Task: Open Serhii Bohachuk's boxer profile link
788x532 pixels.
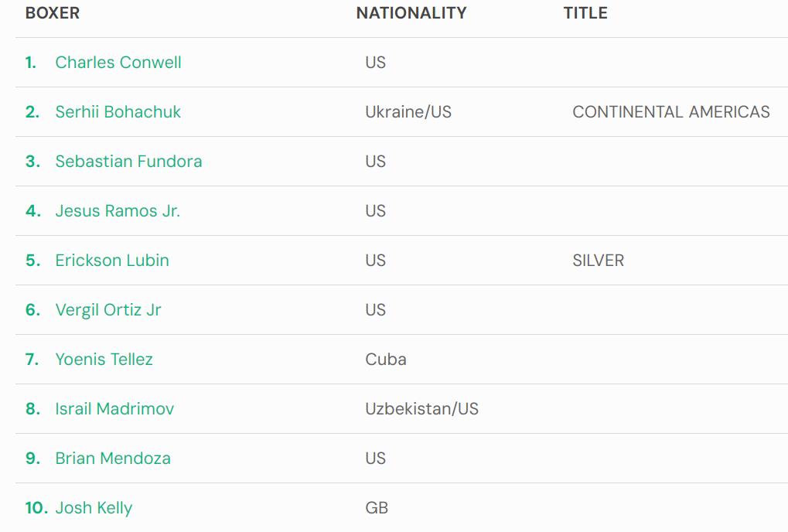Action: pyautogui.click(x=118, y=111)
